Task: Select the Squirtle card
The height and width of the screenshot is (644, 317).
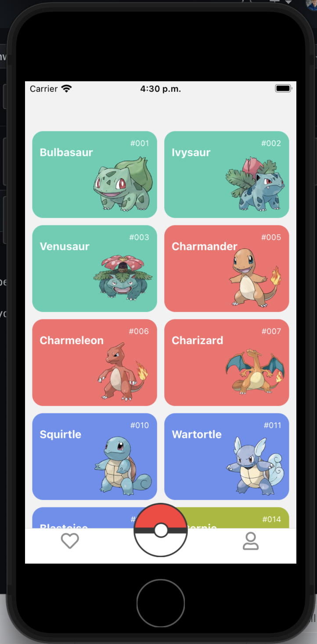Action: click(x=94, y=456)
